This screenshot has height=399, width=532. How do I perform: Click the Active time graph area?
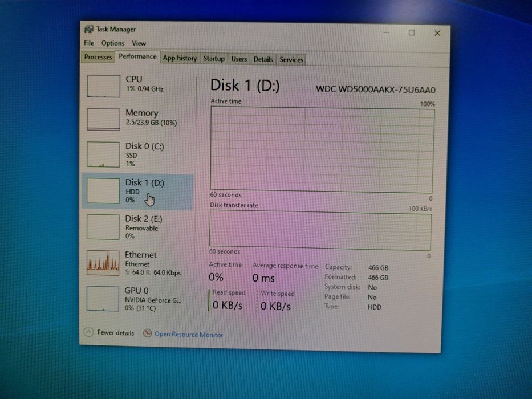(x=322, y=150)
